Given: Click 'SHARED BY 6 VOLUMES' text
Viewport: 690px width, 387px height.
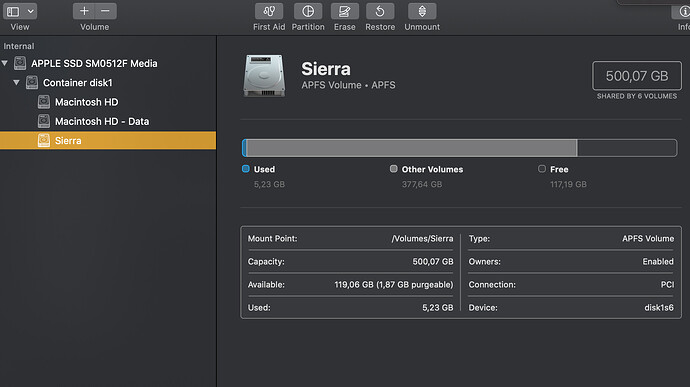Looking at the screenshot, I should pyautogui.click(x=637, y=96).
